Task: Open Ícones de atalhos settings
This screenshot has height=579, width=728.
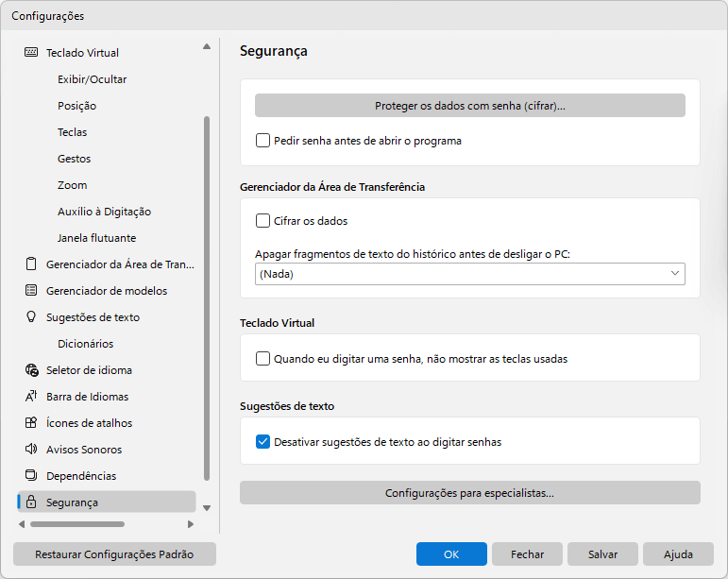Action: [x=89, y=423]
